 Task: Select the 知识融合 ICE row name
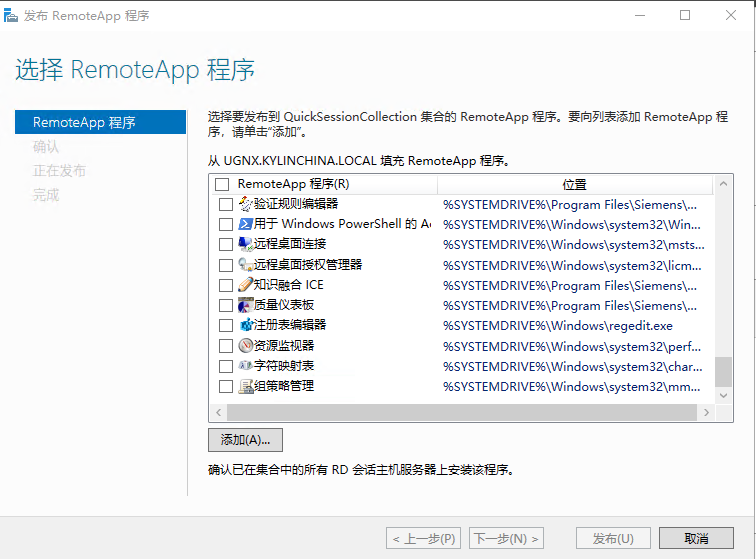289,285
